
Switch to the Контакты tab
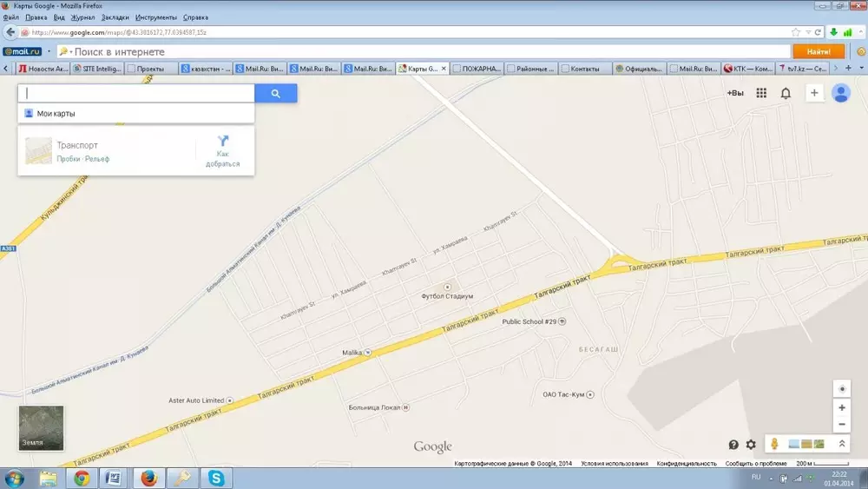(x=583, y=68)
